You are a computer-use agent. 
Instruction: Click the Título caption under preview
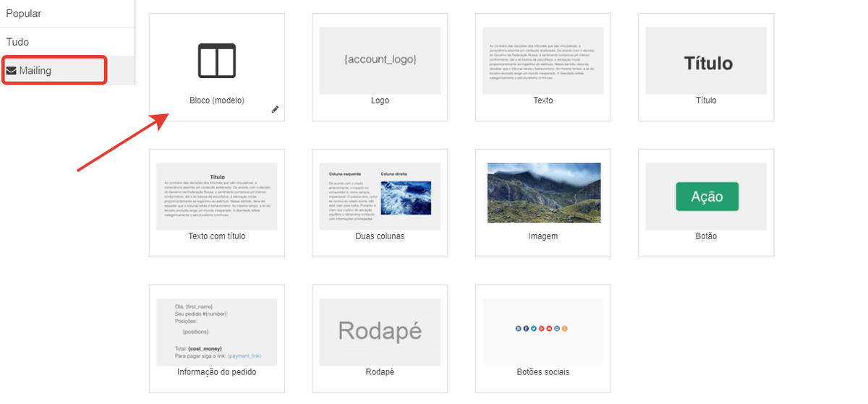(706, 100)
